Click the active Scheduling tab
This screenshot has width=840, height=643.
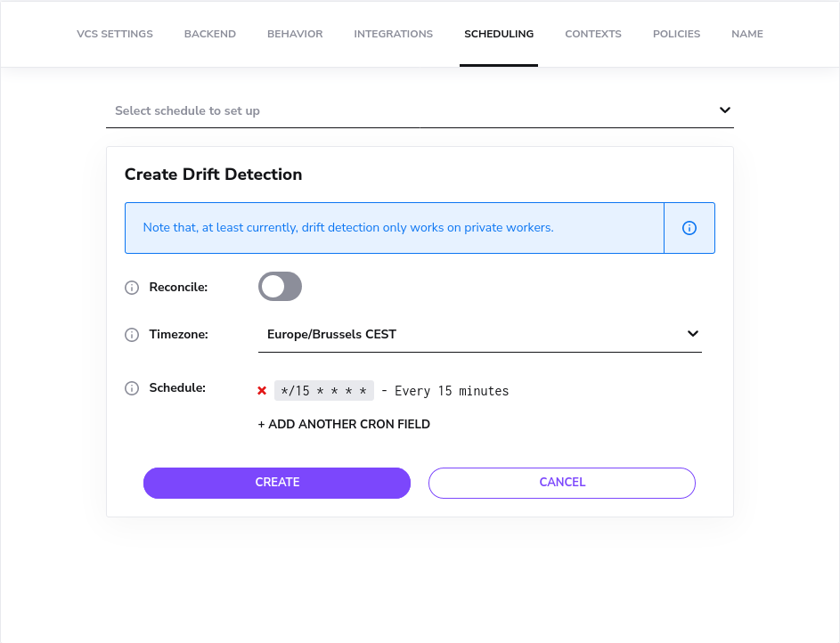pyautogui.click(x=499, y=34)
